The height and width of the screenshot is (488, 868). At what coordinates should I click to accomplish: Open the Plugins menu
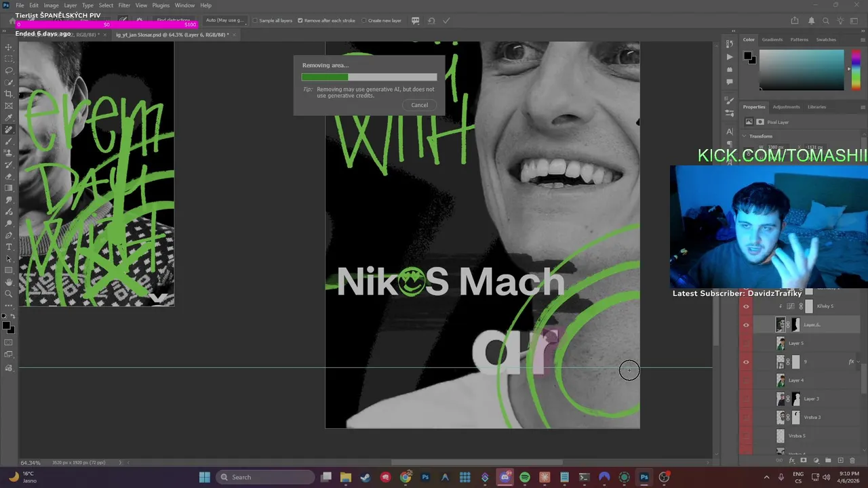pyautogui.click(x=161, y=5)
